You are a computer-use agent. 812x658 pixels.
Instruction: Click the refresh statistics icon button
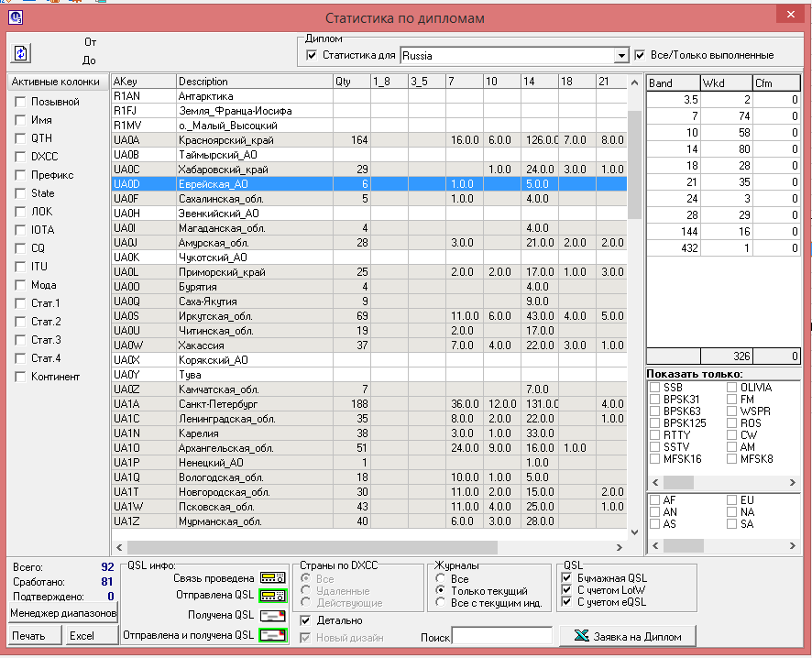click(21, 52)
